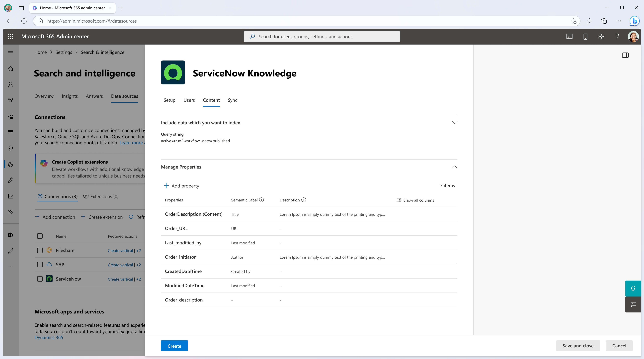Click the ServiceNow connection icon
This screenshot has width=644, height=359.
click(49, 279)
